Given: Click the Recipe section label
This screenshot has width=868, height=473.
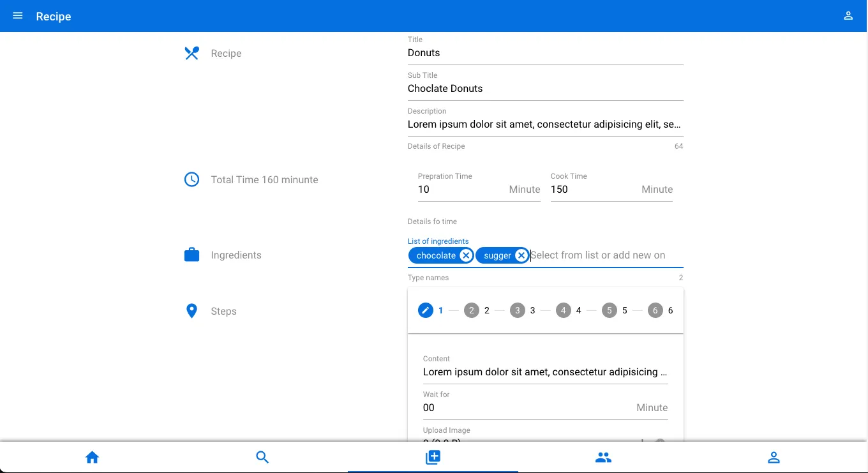Looking at the screenshot, I should (x=226, y=54).
